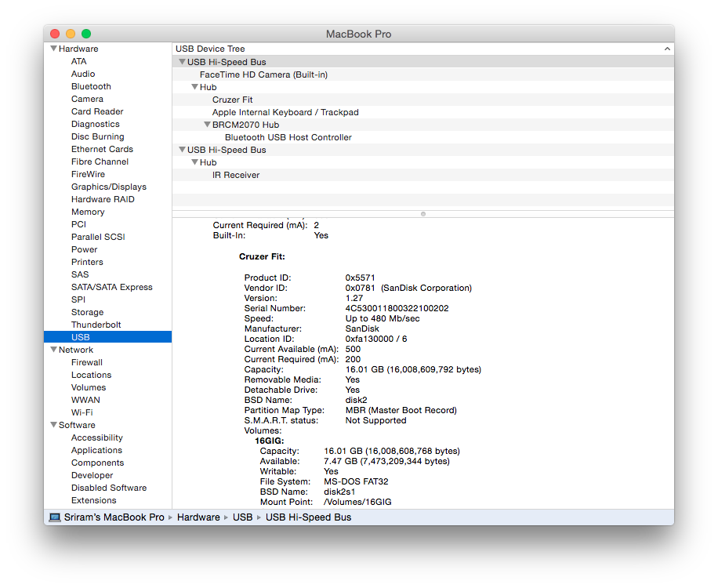Open the Bluetooth hardware section
This screenshot has width=718, height=588.
pyautogui.click(x=91, y=86)
